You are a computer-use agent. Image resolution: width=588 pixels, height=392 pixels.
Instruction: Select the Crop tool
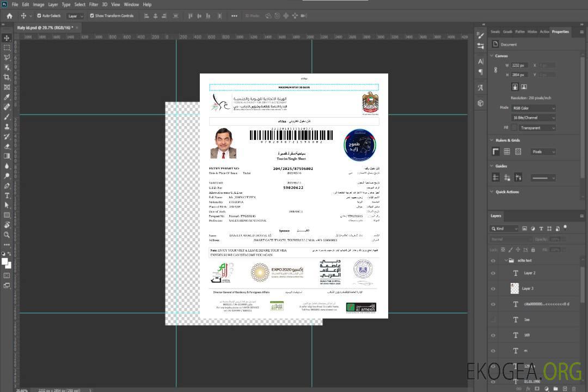tap(7, 77)
